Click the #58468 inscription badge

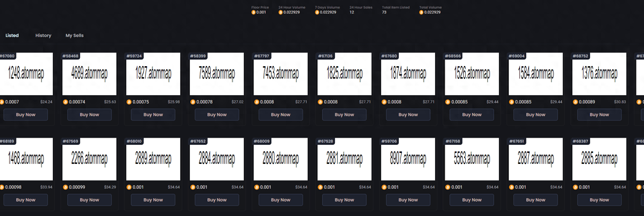point(70,56)
